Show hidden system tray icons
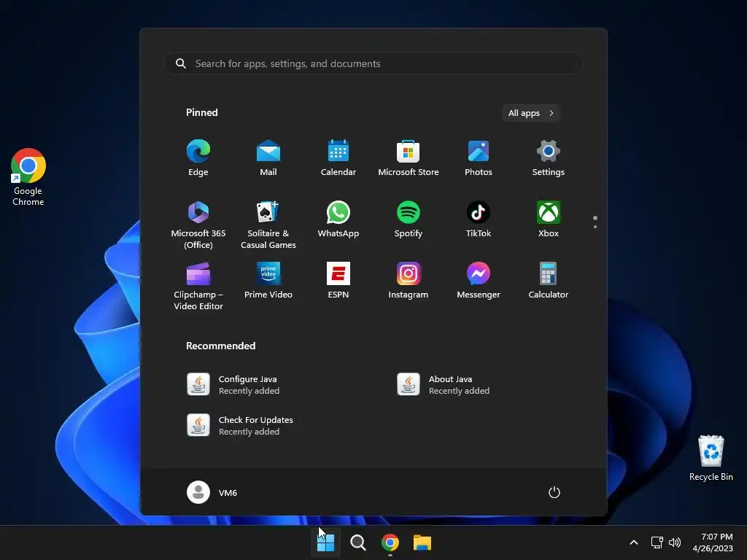Image resolution: width=747 pixels, height=560 pixels. [634, 542]
